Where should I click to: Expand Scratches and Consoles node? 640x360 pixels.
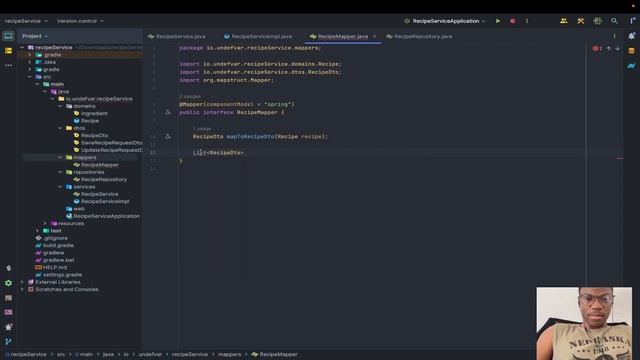pos(22,289)
